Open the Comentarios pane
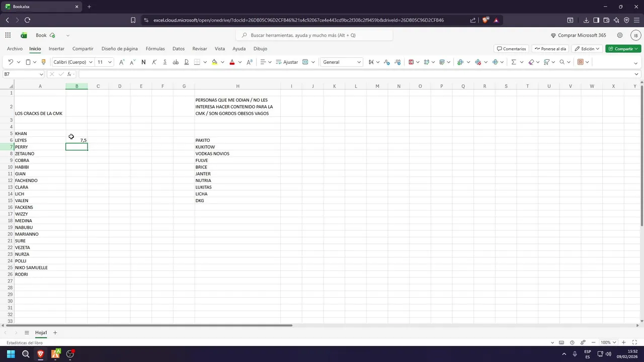The width and height of the screenshot is (644, 362). (x=511, y=49)
